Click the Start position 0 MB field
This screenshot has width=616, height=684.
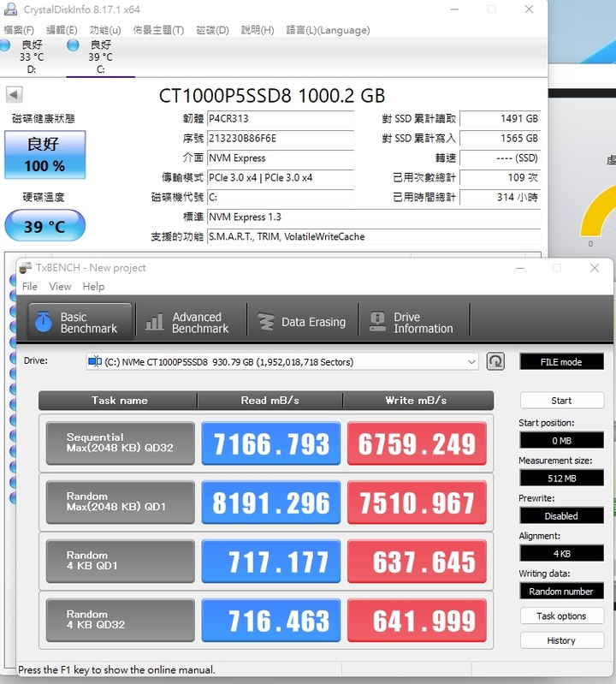tap(561, 440)
